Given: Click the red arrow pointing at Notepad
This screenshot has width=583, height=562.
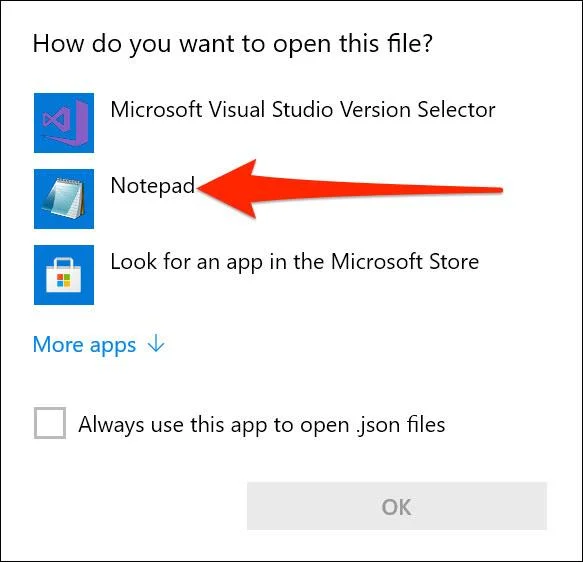Looking at the screenshot, I should [350, 189].
